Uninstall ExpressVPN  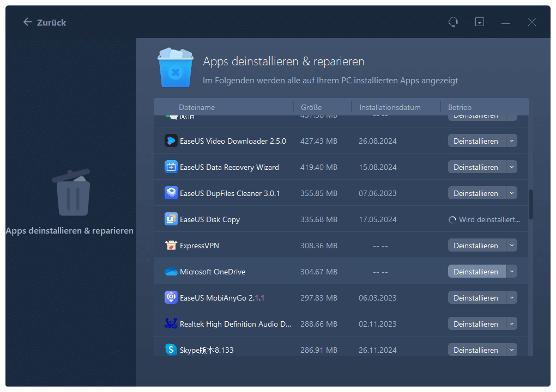(x=476, y=246)
